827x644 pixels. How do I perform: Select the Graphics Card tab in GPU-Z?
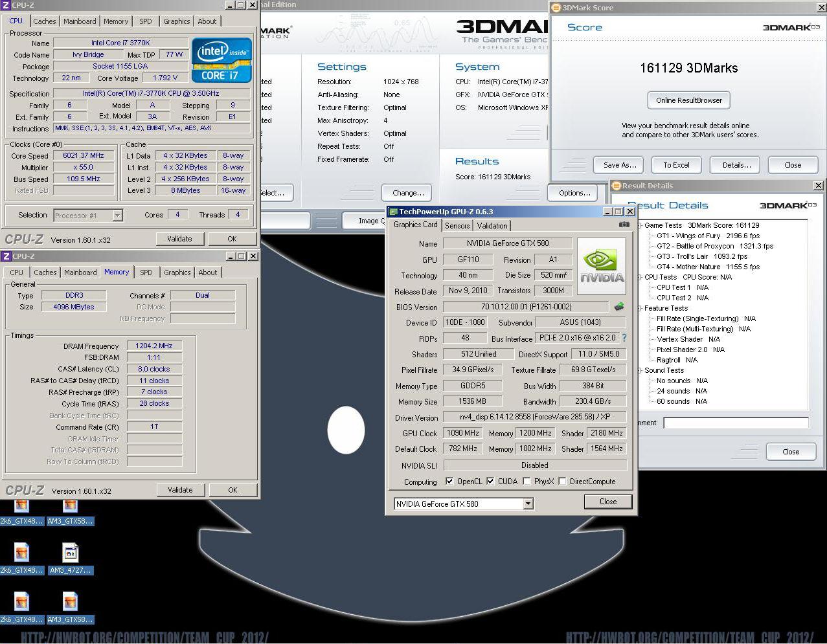click(416, 225)
